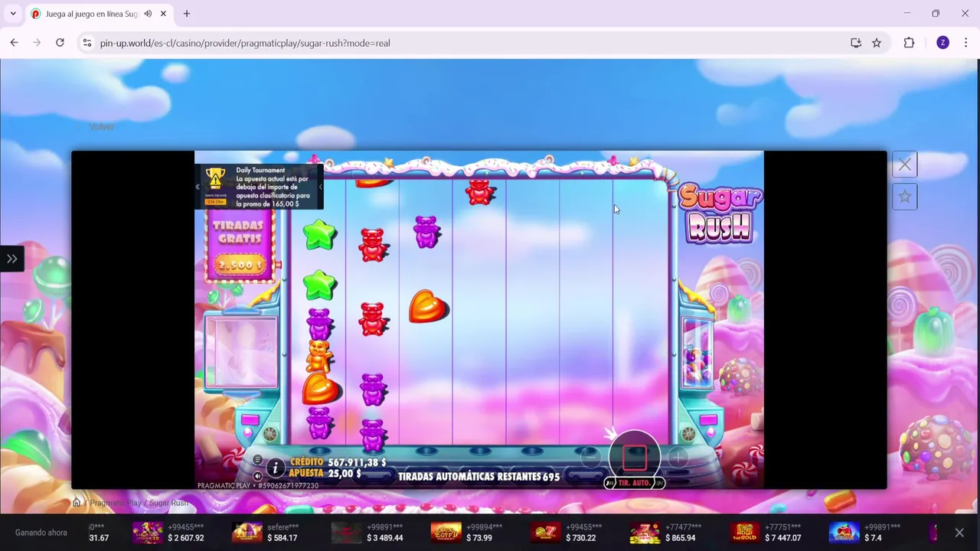Screen dimensions: 980x551
Task: Click the faint 'Volver' link
Action: click(x=101, y=127)
